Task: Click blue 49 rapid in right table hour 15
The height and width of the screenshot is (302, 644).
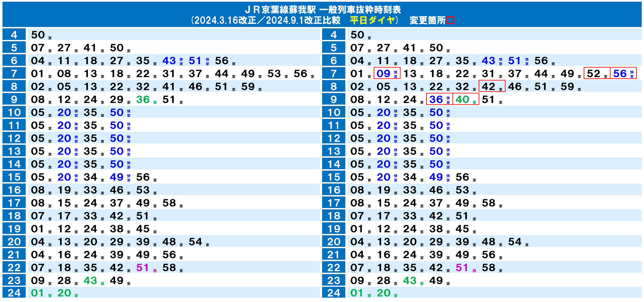Action: coord(436,177)
